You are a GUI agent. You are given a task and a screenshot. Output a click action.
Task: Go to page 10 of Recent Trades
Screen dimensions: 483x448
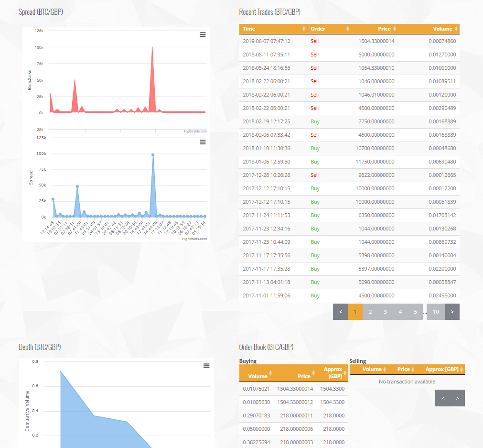[436, 312]
